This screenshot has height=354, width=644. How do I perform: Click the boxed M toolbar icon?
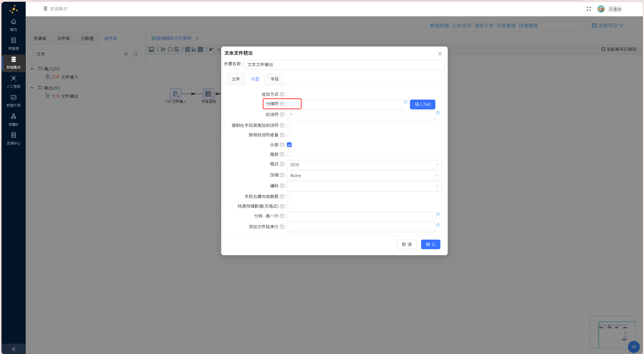tap(200, 49)
